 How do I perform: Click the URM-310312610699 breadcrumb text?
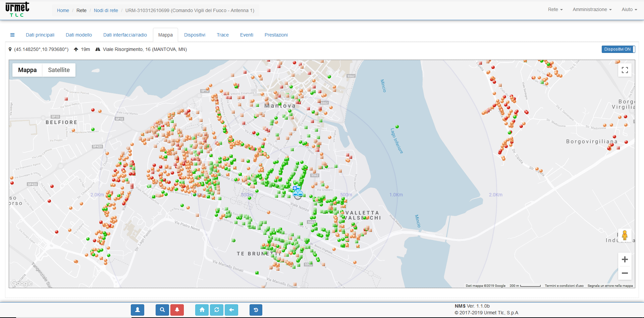(190, 10)
